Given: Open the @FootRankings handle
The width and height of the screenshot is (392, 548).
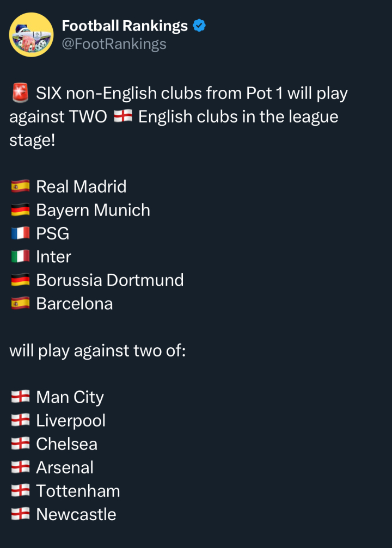Looking at the screenshot, I should [x=114, y=44].
